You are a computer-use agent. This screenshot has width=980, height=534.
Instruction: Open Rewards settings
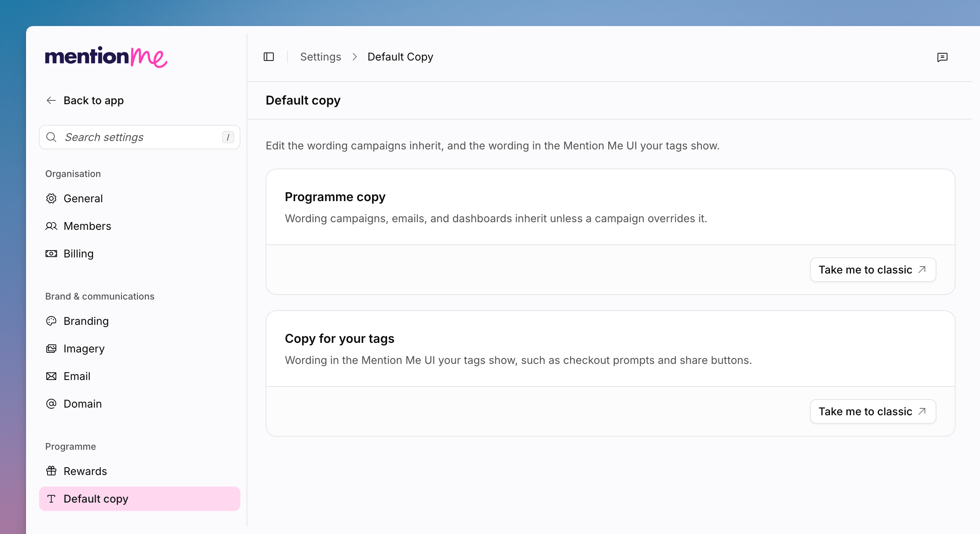(140, 471)
